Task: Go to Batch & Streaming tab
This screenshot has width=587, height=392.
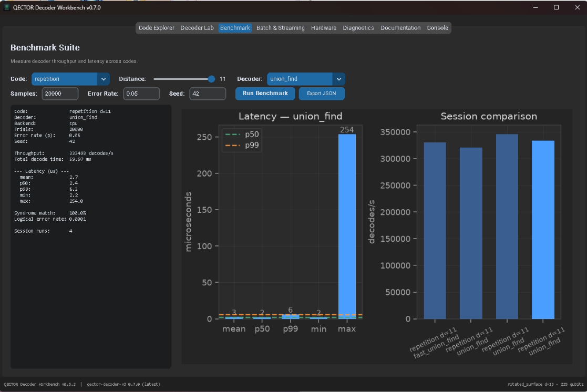Action: tap(281, 28)
